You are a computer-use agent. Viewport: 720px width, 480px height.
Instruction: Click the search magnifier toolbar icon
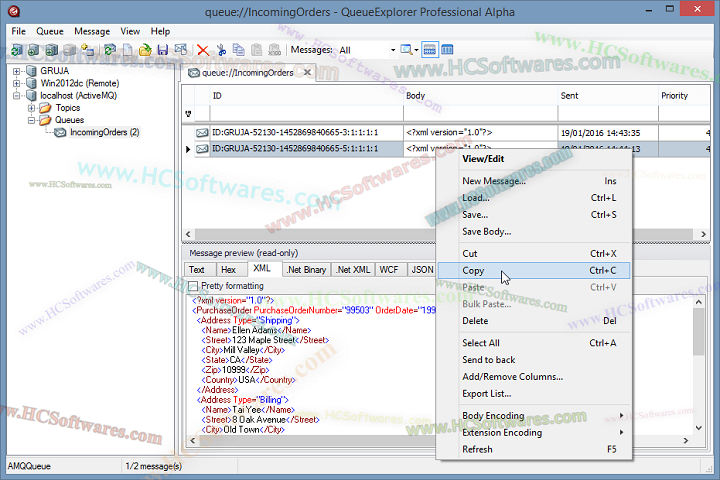406,50
